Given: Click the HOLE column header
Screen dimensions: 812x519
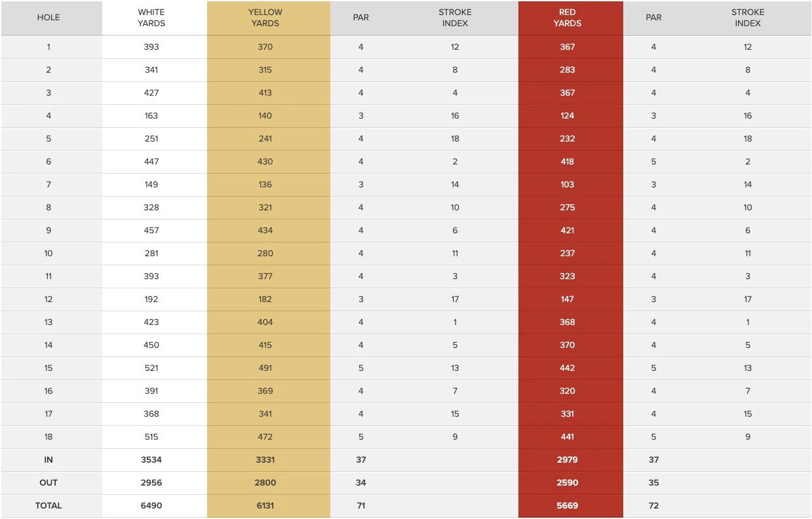Looking at the screenshot, I should tap(48, 18).
